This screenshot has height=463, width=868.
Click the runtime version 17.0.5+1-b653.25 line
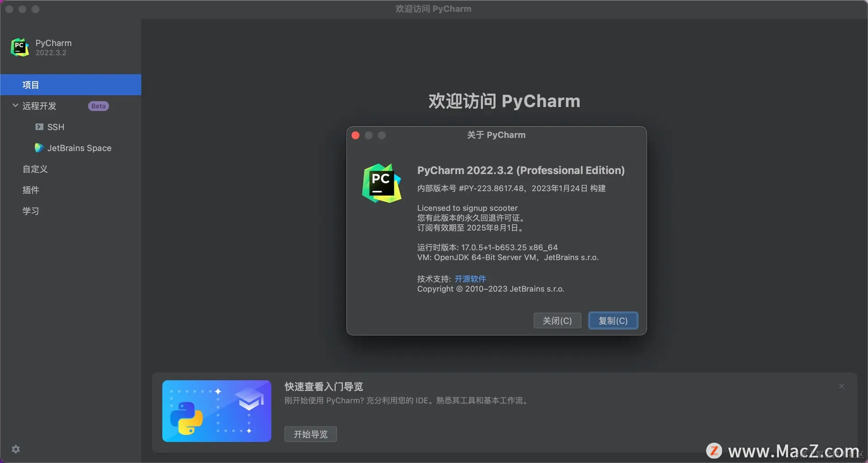487,248
